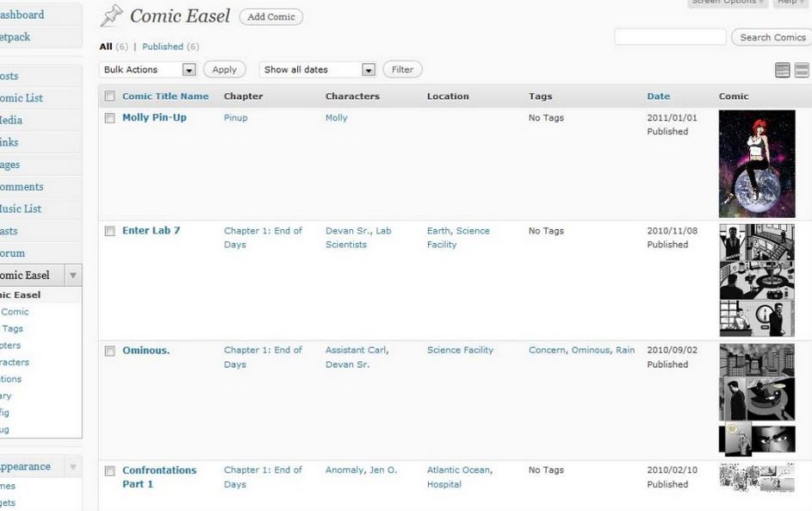Click the Enter Lab 7 comic thumbnail
Image resolution: width=812 pixels, height=511 pixels.
point(757,280)
